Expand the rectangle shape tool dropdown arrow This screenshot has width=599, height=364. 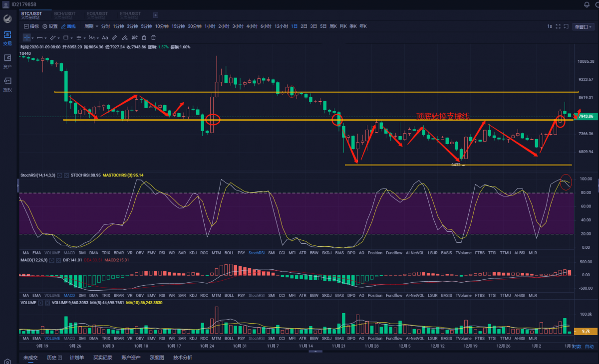(71, 37)
